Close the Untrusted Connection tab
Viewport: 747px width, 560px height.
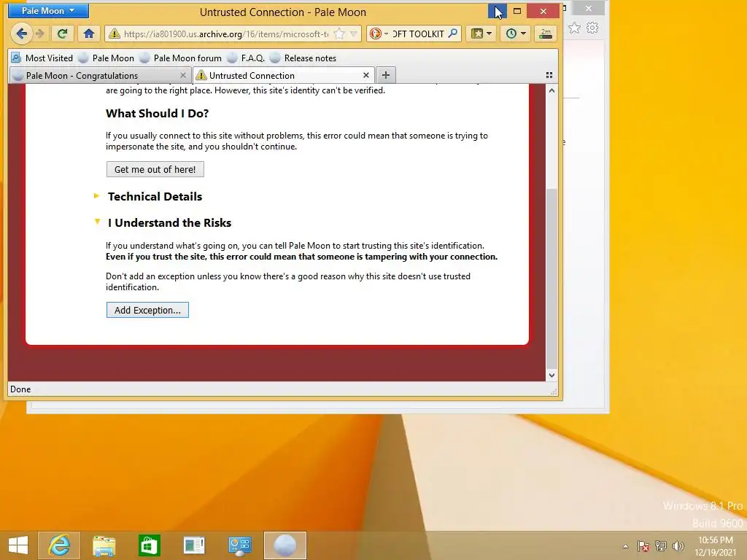(366, 75)
